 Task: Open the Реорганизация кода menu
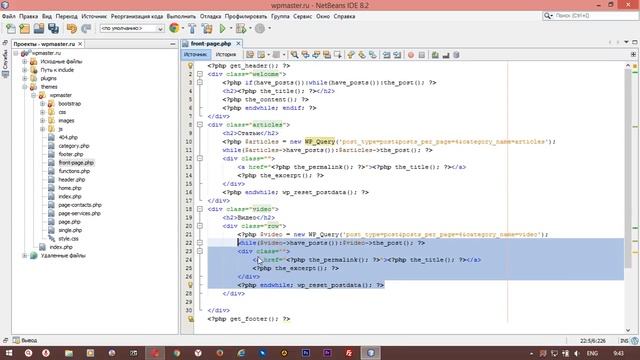[x=137, y=16]
